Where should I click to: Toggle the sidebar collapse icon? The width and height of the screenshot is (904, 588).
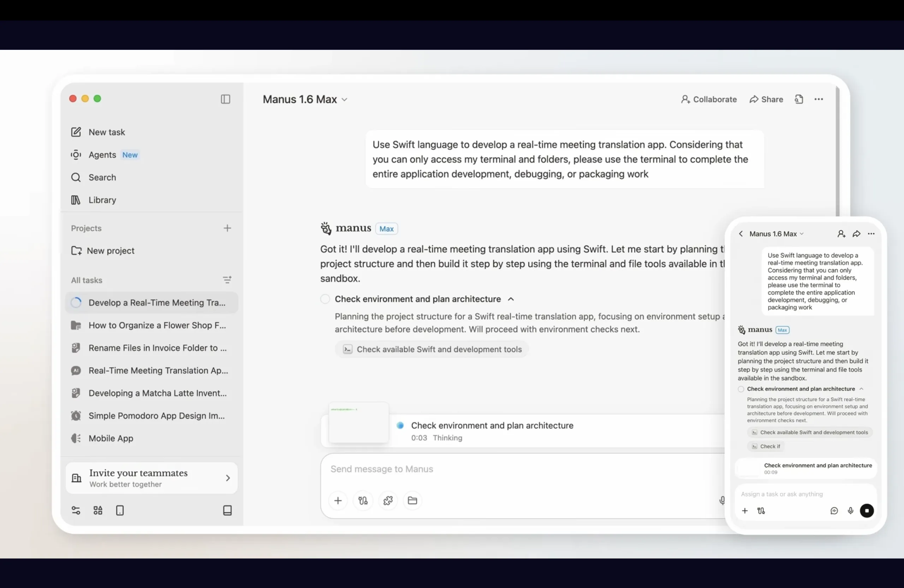coord(225,99)
